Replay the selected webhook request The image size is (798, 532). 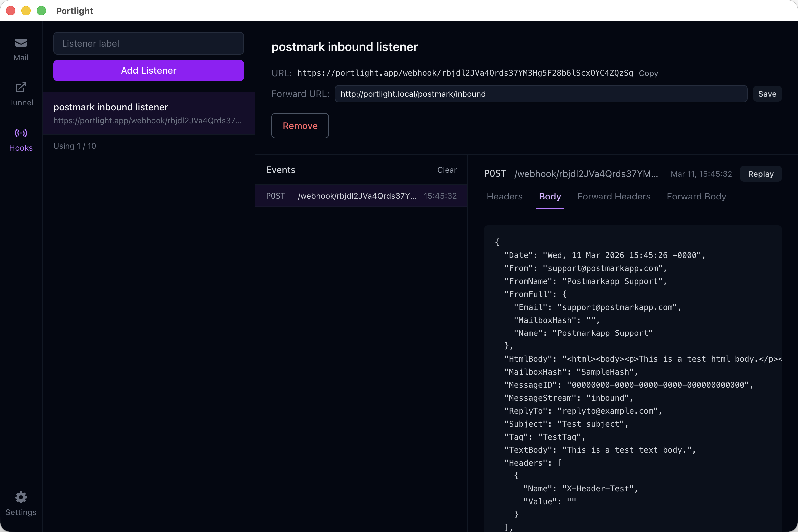click(760, 174)
